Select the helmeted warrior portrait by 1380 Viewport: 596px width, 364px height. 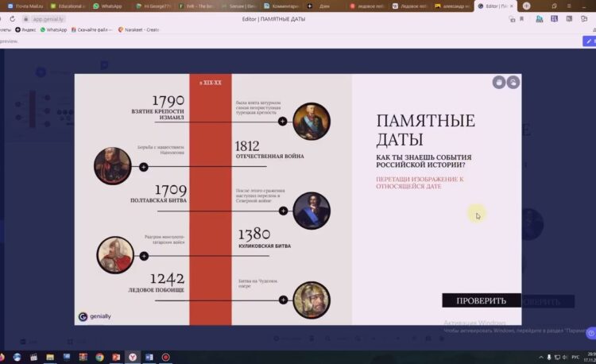point(115,255)
